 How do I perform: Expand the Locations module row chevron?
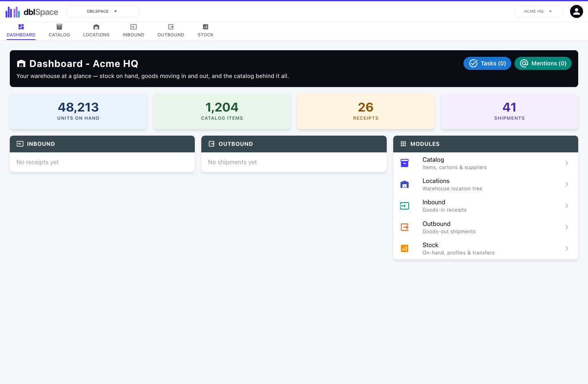567,184
